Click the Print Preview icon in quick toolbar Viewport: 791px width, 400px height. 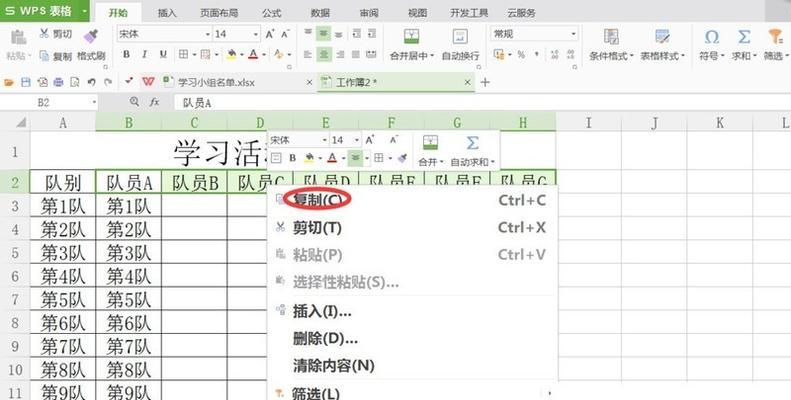pos(75,82)
